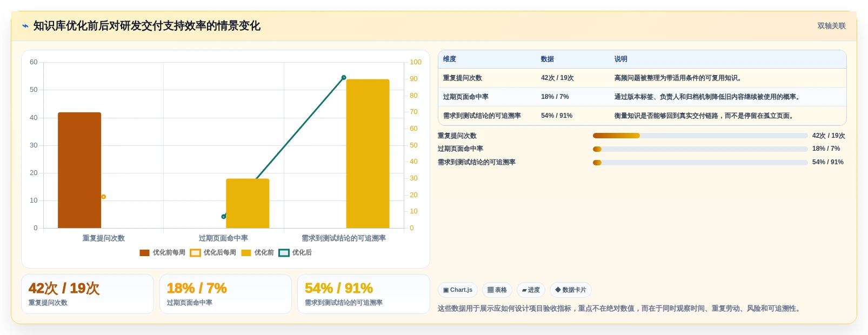Click the 说明 column header
This screenshot has width=868, height=335.
coord(621,59)
